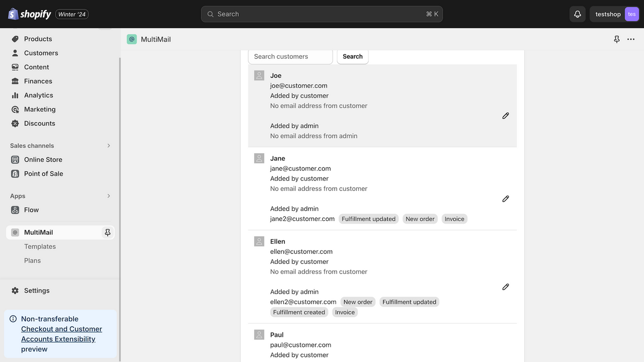Click Jane's New order tag
The width and height of the screenshot is (644, 362).
tap(420, 219)
